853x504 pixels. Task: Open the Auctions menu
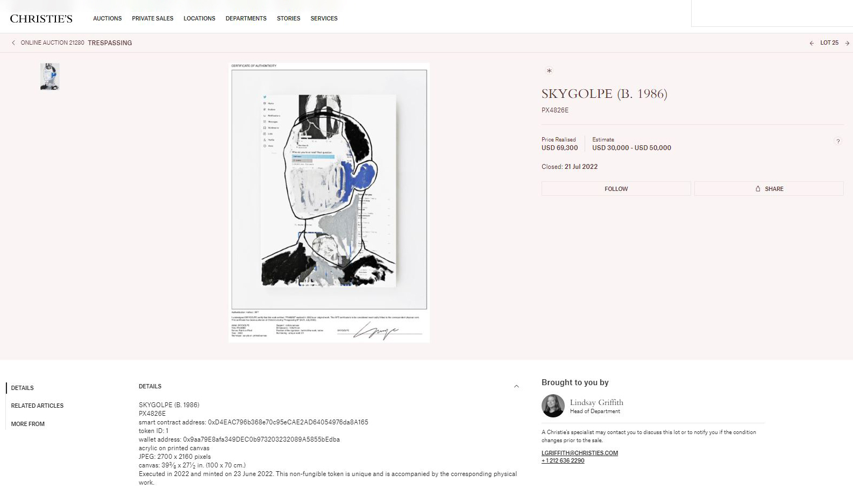click(108, 18)
